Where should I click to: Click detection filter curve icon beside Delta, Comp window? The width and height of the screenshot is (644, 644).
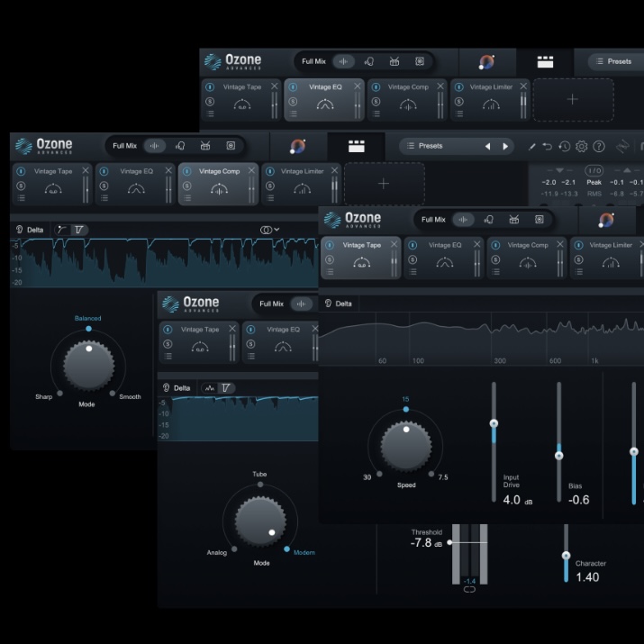point(62,230)
